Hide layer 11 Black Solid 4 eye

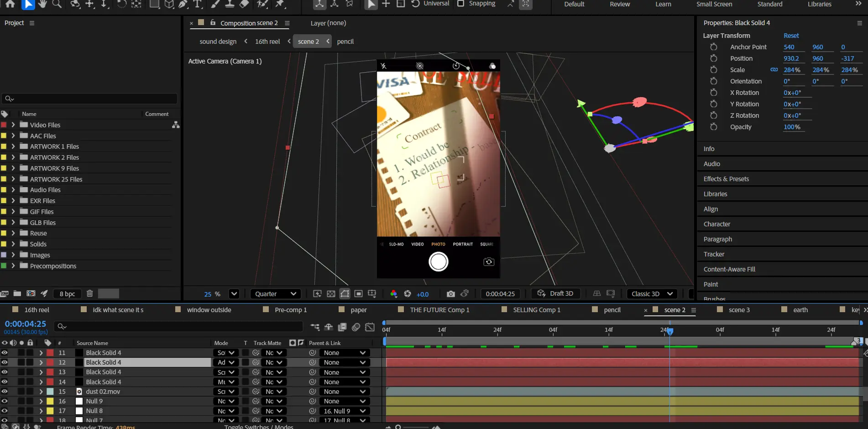tap(5, 353)
